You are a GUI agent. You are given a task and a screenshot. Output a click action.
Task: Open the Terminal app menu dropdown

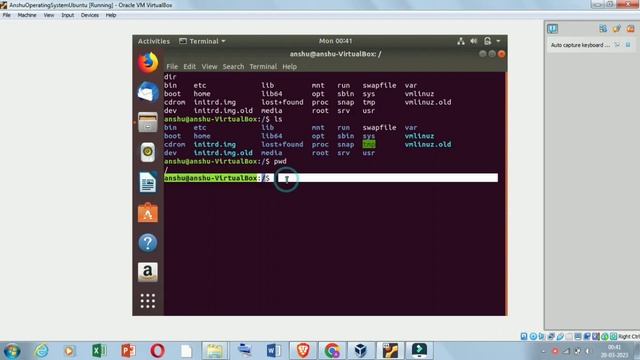tap(202, 41)
